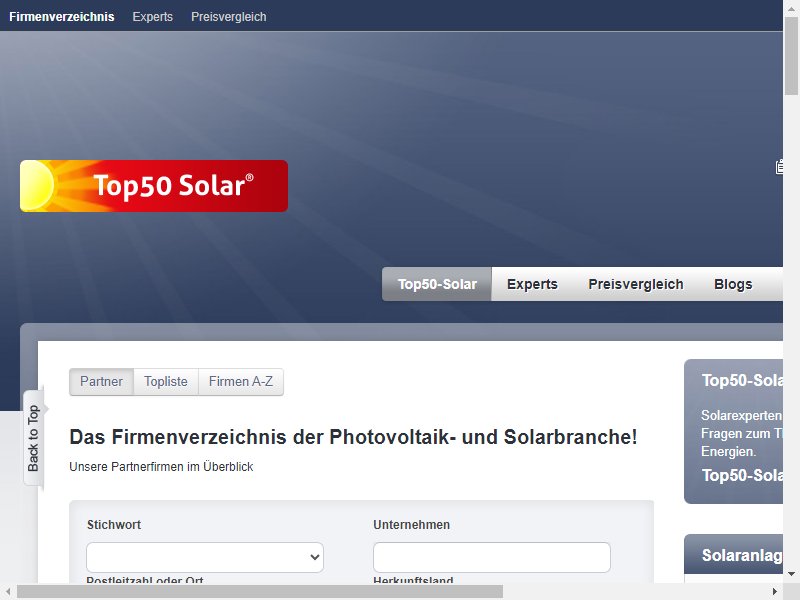Click the Solaranlagen sidebar box header
Screen dimensions: 800x600
(x=734, y=555)
